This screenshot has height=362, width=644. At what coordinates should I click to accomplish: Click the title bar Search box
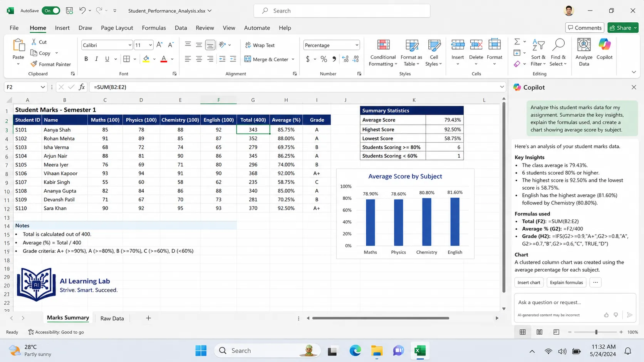[x=342, y=11]
